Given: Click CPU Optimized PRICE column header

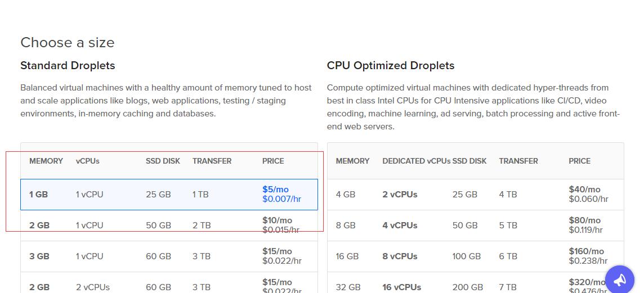Looking at the screenshot, I should coord(579,161).
